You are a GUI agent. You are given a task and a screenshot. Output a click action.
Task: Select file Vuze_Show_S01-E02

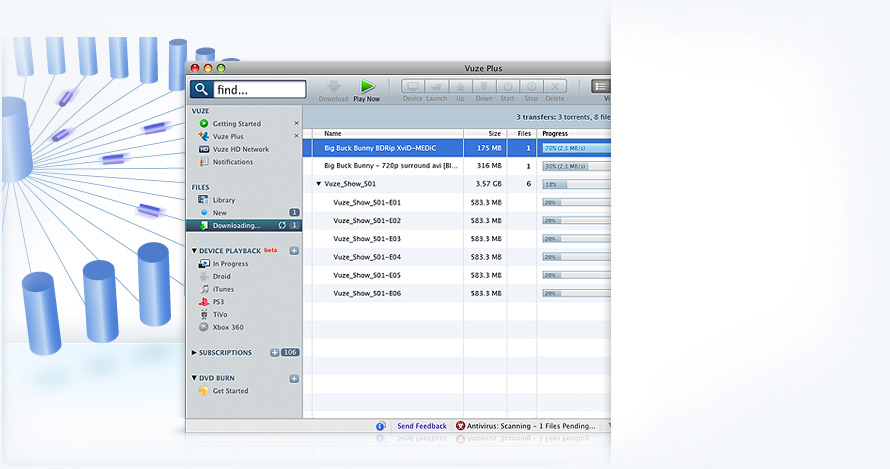pos(367,220)
